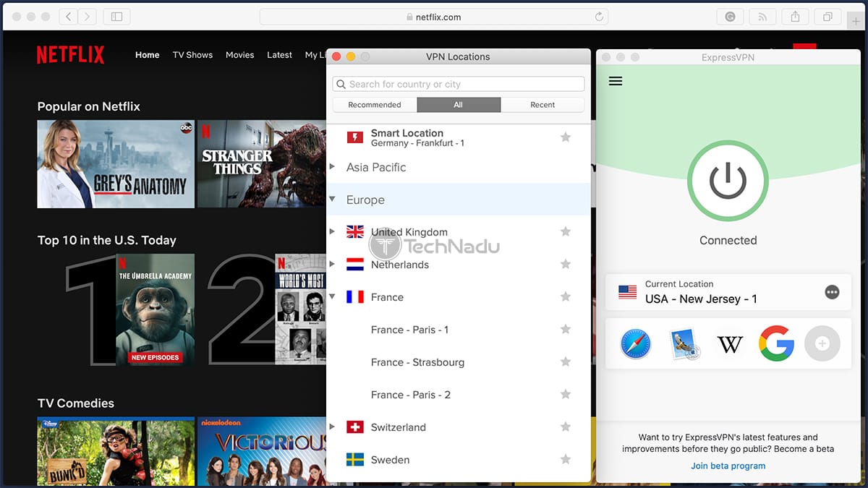This screenshot has height=488, width=868.
Task: Open the Wikipedia shortcut in ExpressVPN
Action: [x=730, y=345]
